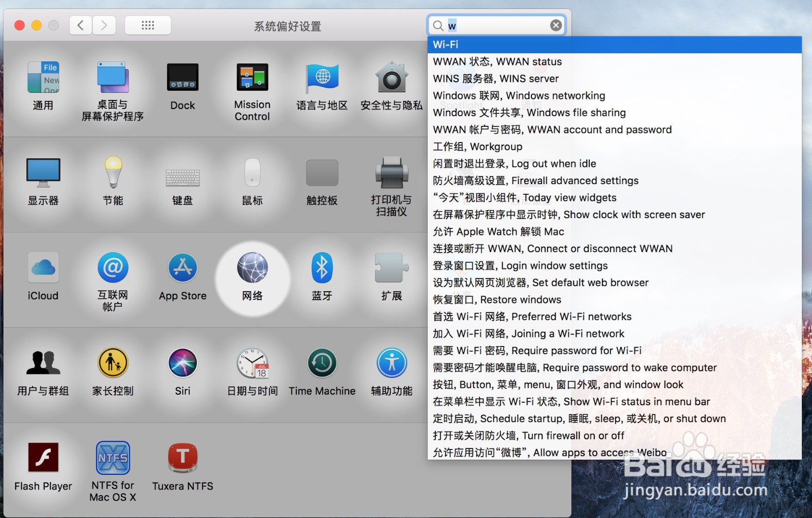The width and height of the screenshot is (812, 518).
Task: Select WWAN 状态, WWAN status suggestion
Action: (x=615, y=61)
